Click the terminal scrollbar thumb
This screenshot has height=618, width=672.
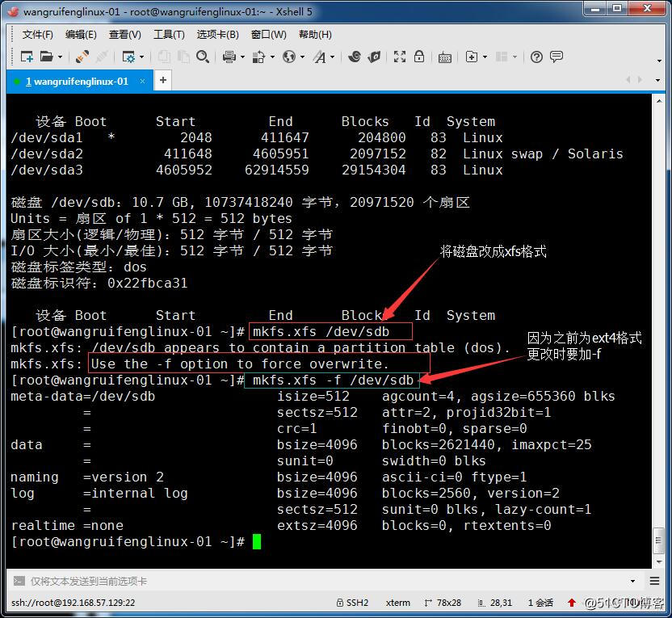[x=659, y=541]
